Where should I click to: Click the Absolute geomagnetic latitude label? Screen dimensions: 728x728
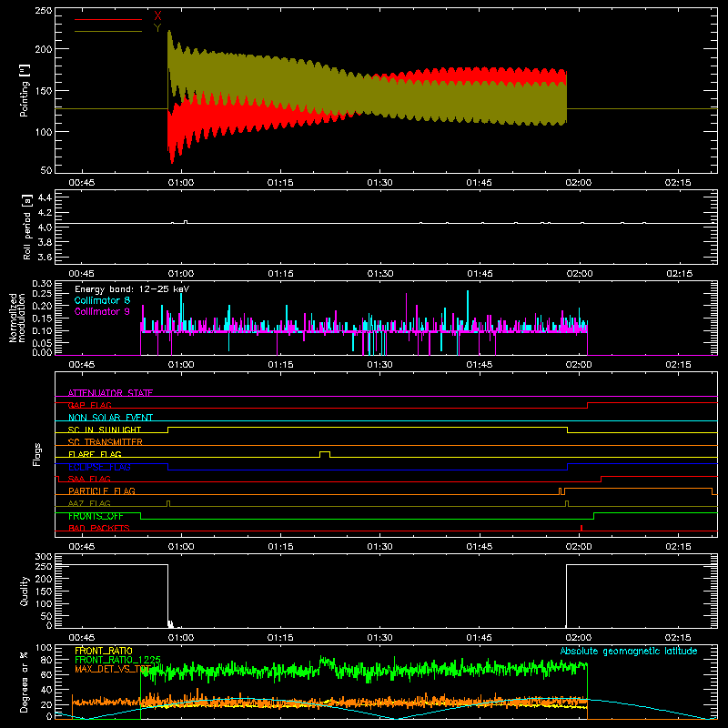point(629,651)
